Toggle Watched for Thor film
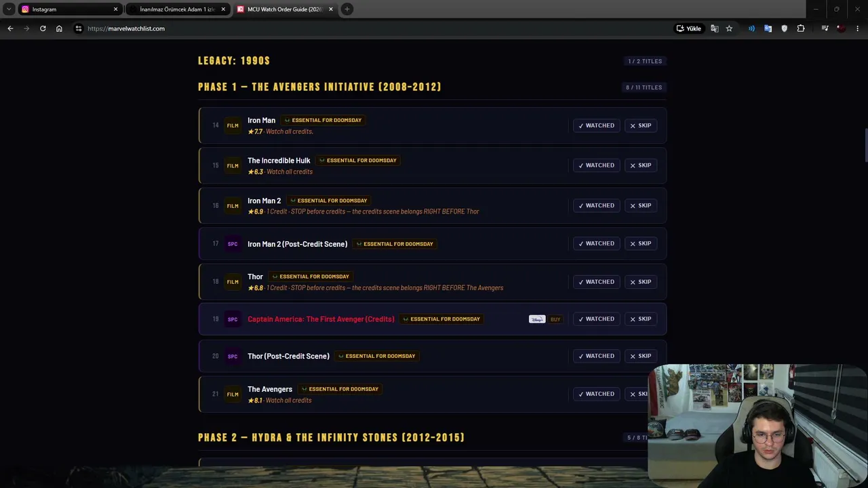This screenshot has height=488, width=868. click(x=596, y=282)
